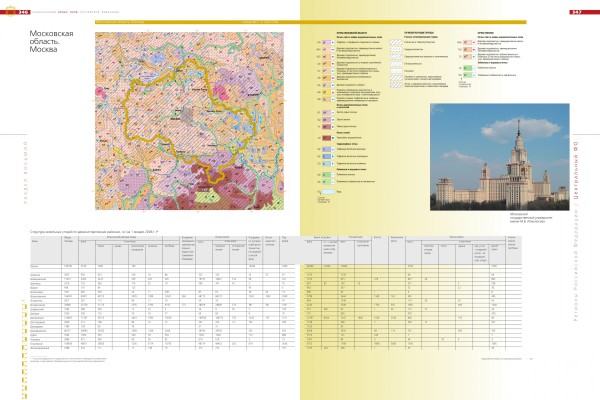Click the emblem icon beside page 346
The height and width of the screenshot is (400, 600).
(x=8, y=11)
